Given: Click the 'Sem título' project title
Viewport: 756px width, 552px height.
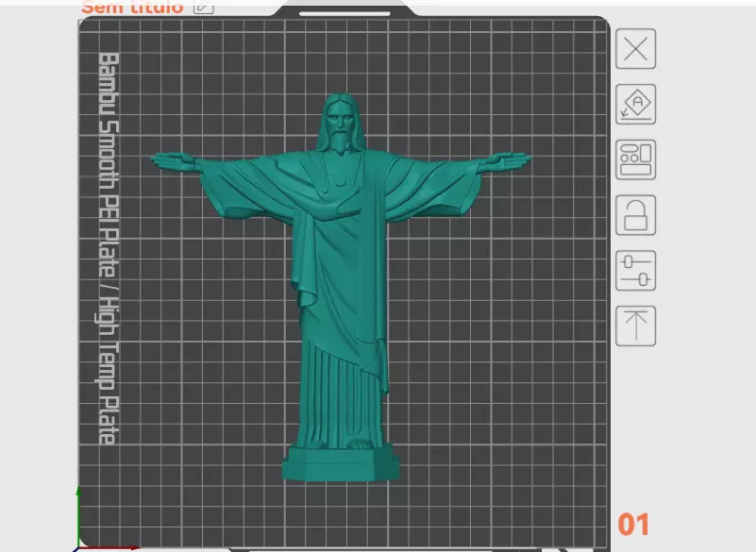Looking at the screenshot, I should tap(132, 7).
